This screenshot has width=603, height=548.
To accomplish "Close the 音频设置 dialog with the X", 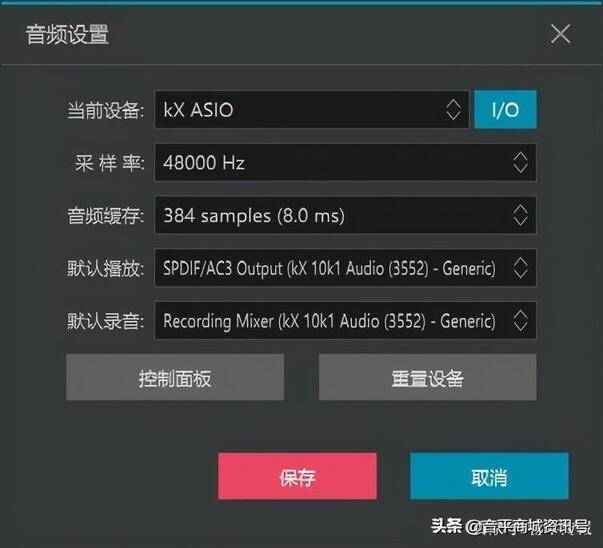I will click(x=560, y=34).
